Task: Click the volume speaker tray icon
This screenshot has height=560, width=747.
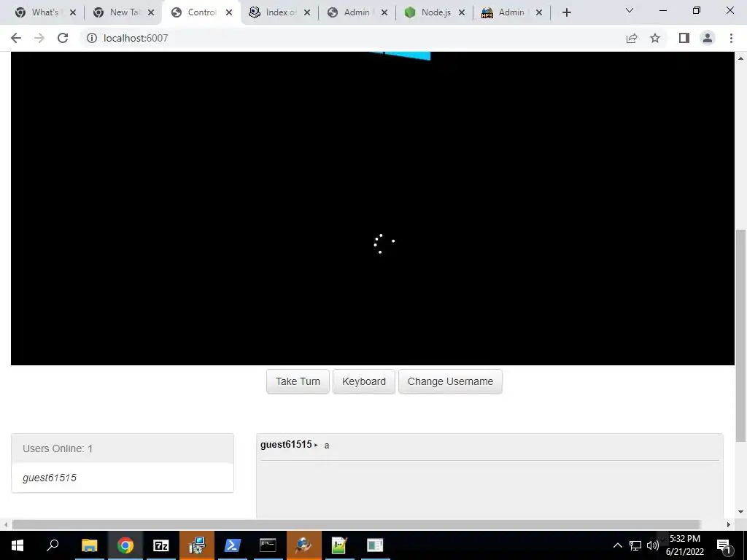Action: [653, 545]
